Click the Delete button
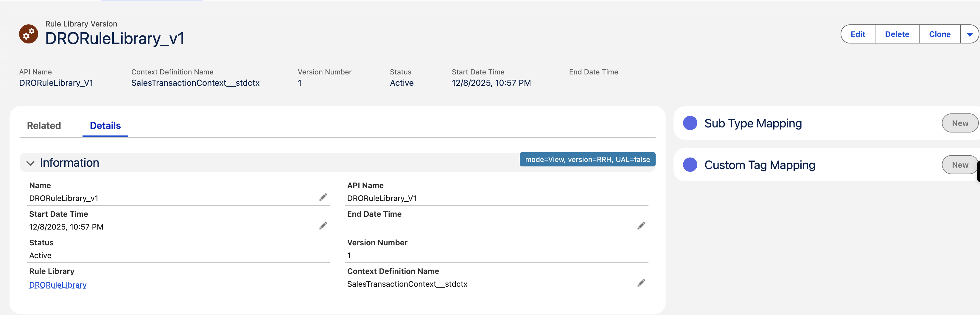Screen dimensions: 980x315 [897, 34]
